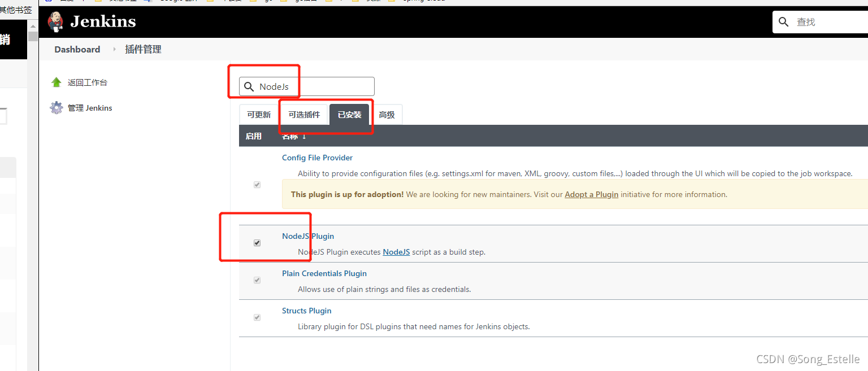This screenshot has height=371, width=868.
Task: Click the 启用 column header
Action: pos(254,136)
